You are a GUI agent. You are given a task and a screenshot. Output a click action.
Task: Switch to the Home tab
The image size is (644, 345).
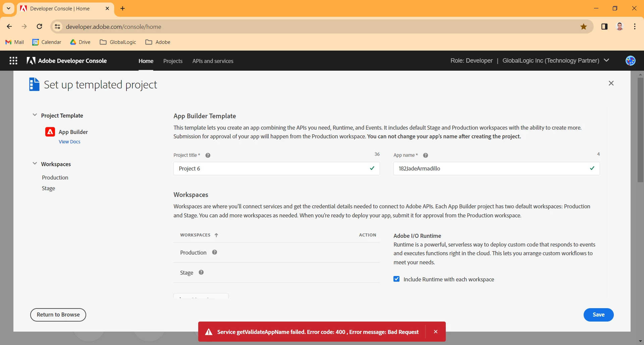146,61
